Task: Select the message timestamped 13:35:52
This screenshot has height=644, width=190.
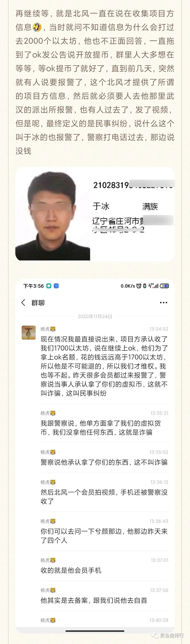Action: (x=104, y=462)
